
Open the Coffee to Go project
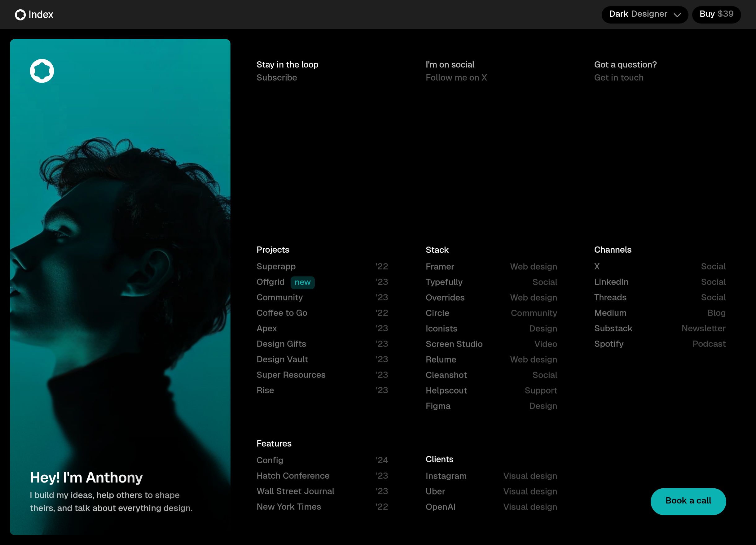(282, 313)
